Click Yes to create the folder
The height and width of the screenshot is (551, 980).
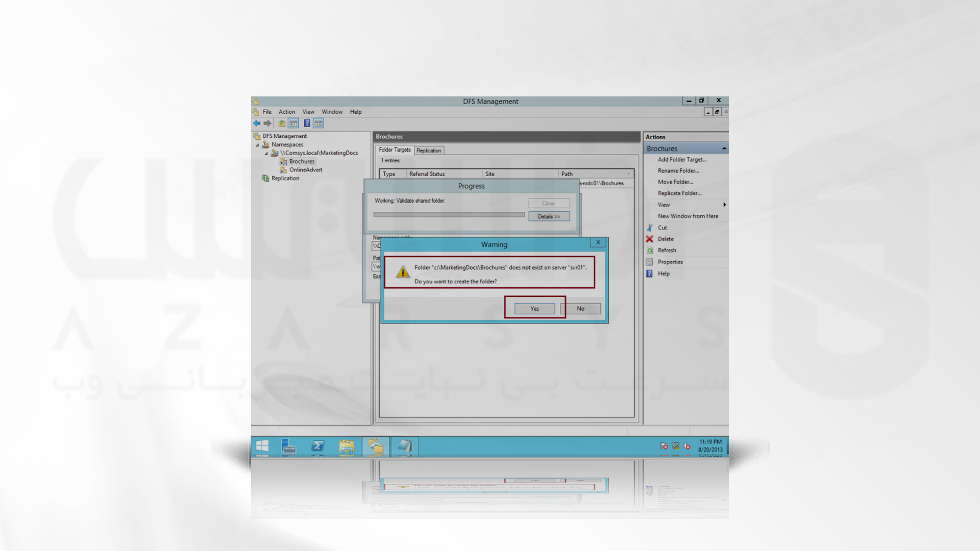(x=534, y=308)
